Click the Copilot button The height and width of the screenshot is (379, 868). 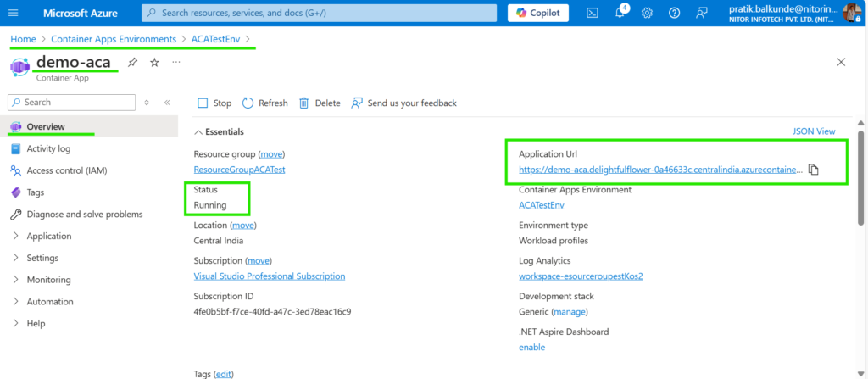(538, 13)
